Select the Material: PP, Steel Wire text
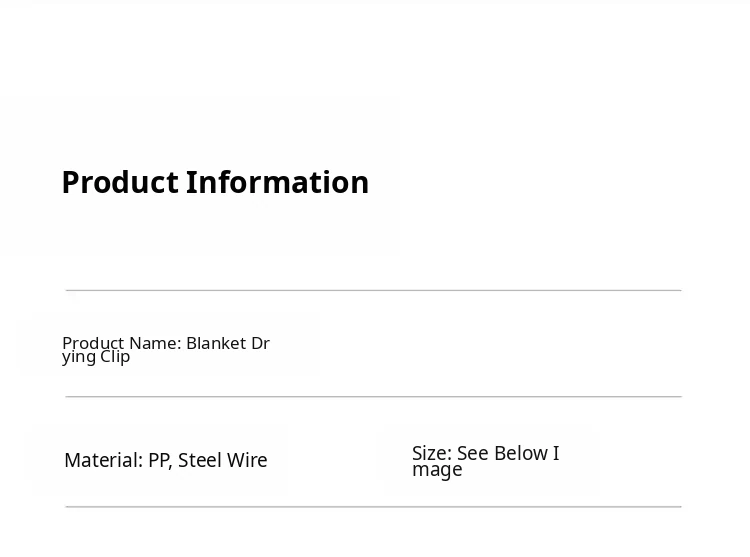This screenshot has width=750, height=557. [x=166, y=460]
